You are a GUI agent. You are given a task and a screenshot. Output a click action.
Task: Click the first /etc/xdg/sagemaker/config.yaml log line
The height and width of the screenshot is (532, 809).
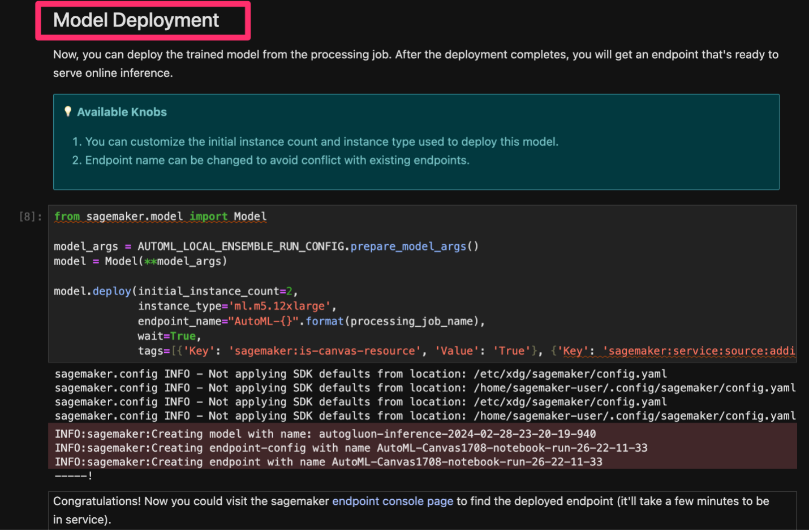coord(361,374)
